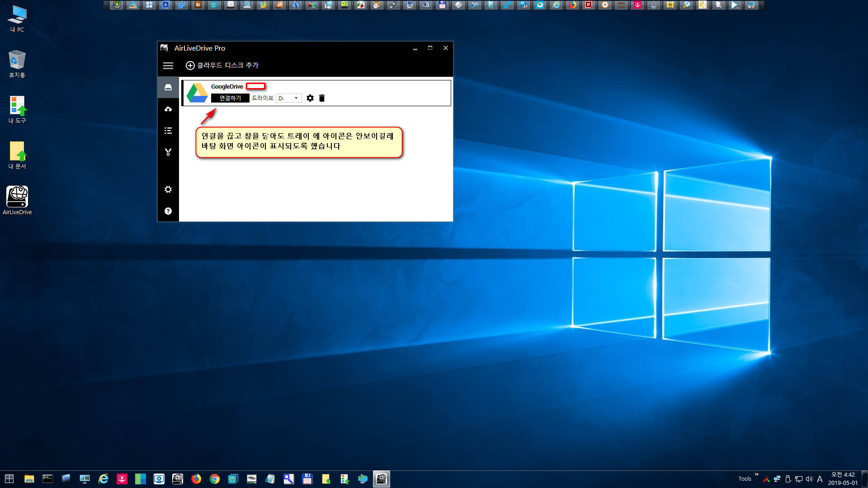
Task: Click safely remove USB tray icon
Action: tap(788, 479)
